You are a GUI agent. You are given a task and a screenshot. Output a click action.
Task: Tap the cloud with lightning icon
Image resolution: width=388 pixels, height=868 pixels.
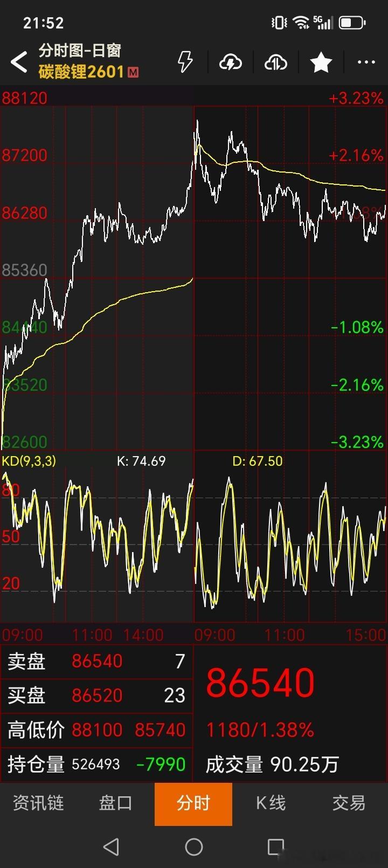pos(231,63)
